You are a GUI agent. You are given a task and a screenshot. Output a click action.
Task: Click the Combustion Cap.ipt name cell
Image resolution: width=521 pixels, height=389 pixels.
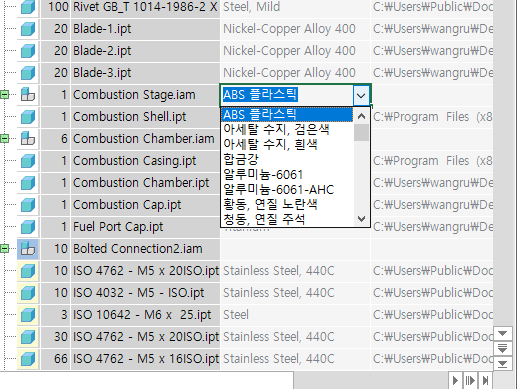[145, 205]
